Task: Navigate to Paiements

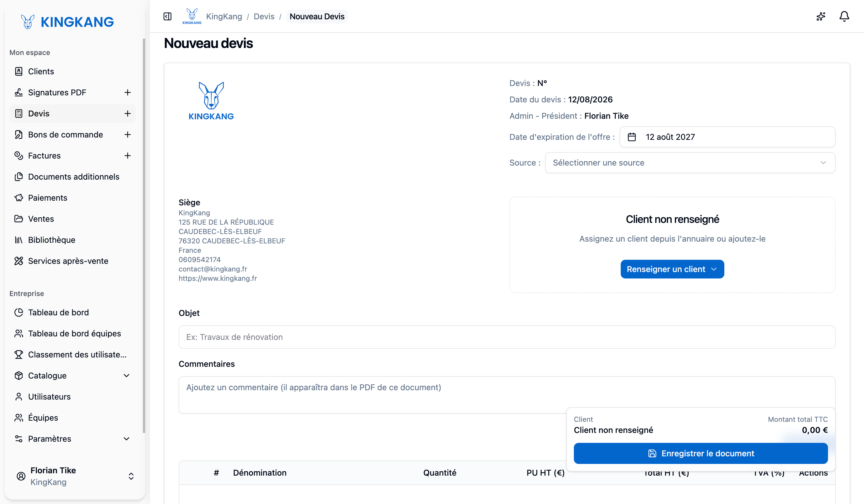Action: click(72, 198)
